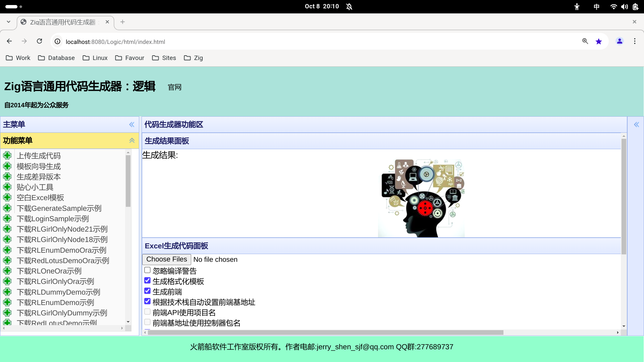This screenshot has height=362, width=644.
Task: Collapse the right panel using the » chevron
Action: pos(637,124)
